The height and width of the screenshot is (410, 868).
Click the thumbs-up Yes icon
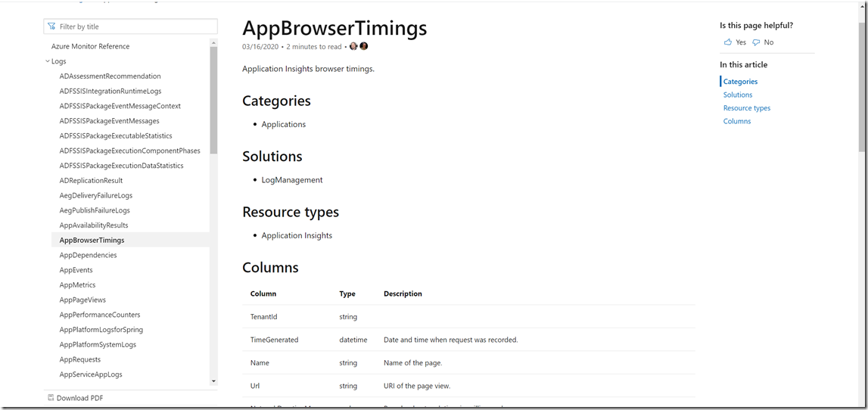(728, 42)
